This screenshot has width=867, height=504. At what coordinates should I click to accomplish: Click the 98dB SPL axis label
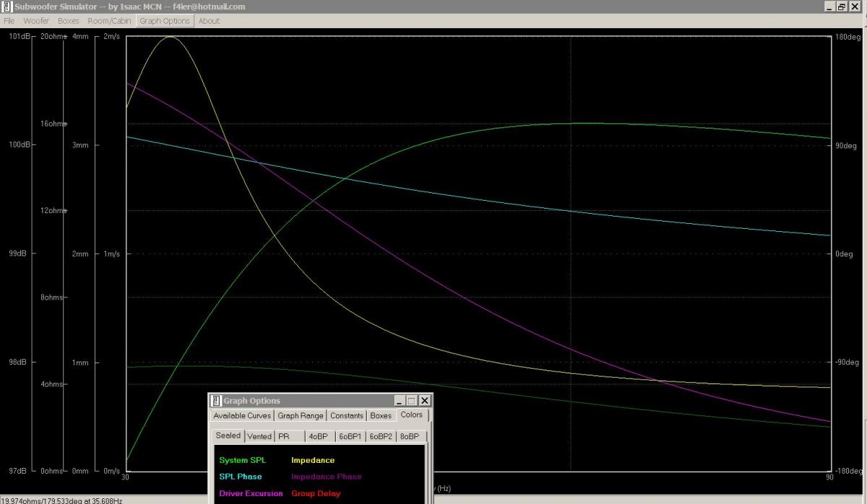[17, 362]
